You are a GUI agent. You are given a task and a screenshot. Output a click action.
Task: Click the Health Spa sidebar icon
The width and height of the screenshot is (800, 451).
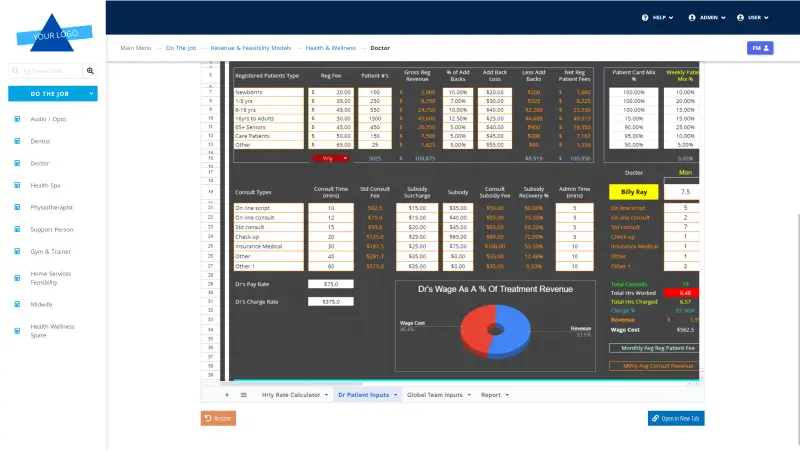pyautogui.click(x=17, y=185)
